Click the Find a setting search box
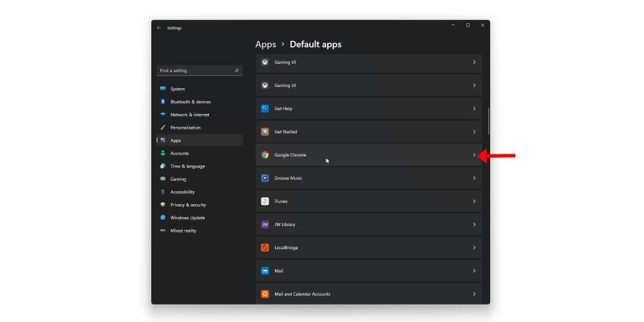 pos(196,71)
